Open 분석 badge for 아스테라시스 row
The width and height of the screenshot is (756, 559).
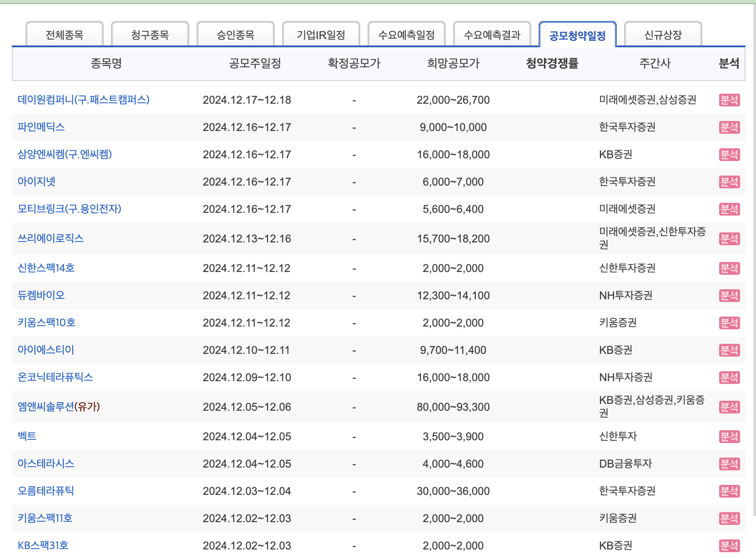pos(729,464)
